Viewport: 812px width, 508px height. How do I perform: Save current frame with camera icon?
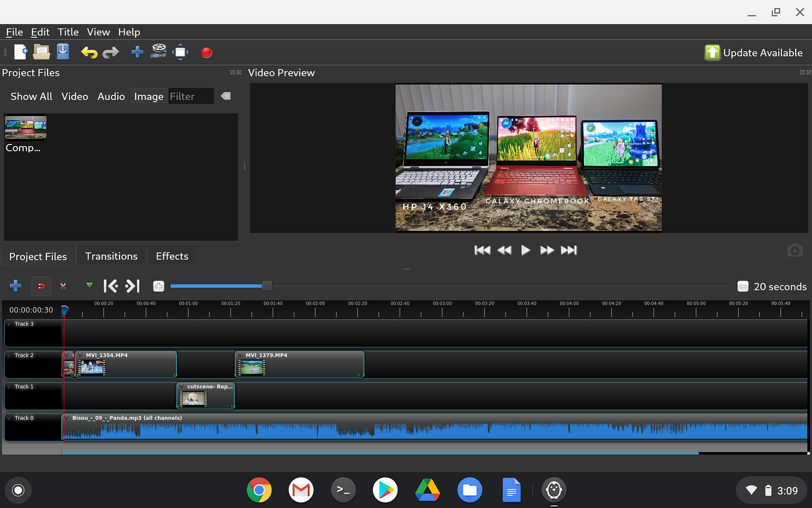(x=795, y=250)
